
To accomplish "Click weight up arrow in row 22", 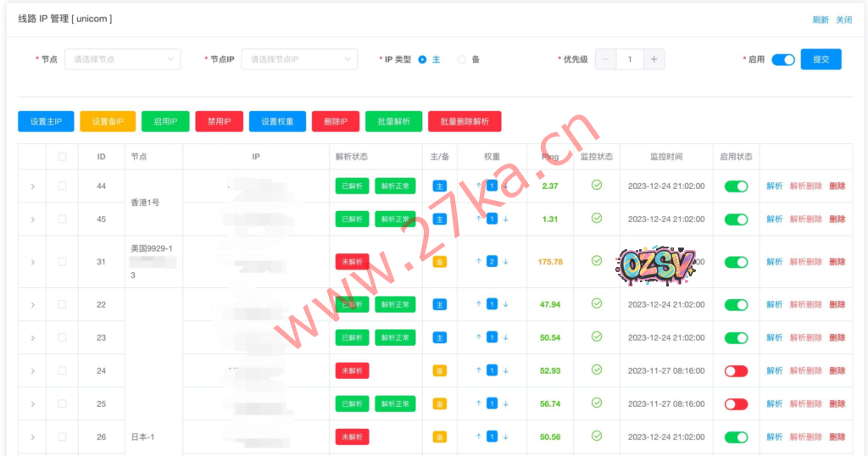I will pyautogui.click(x=478, y=303).
